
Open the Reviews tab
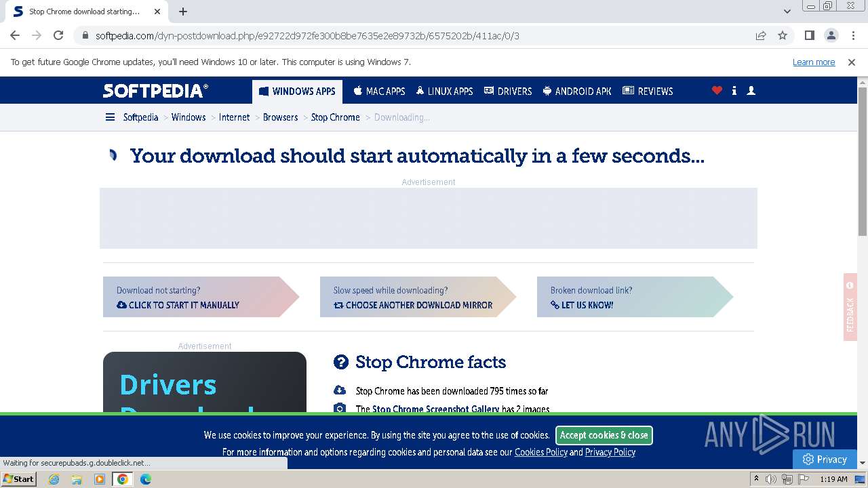click(648, 91)
